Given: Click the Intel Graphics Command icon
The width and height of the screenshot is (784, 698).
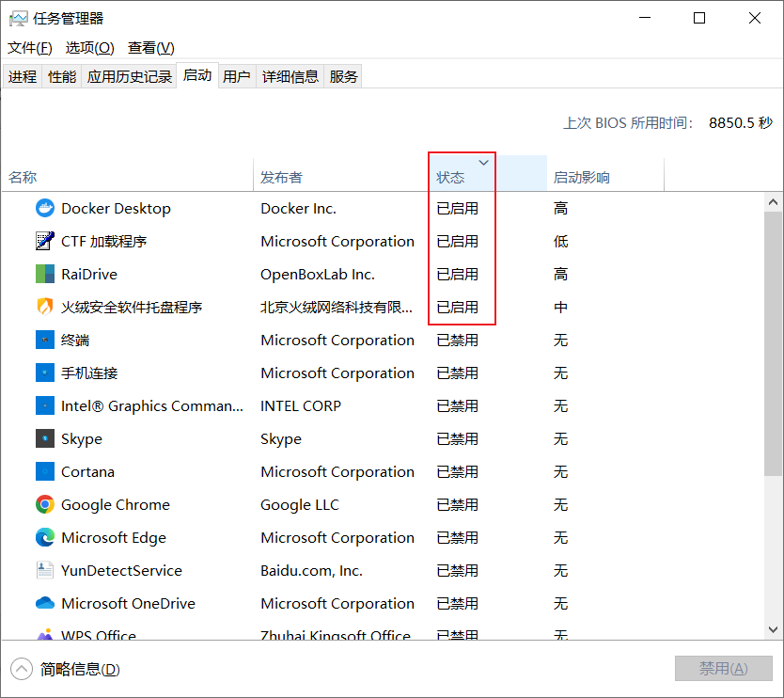Looking at the screenshot, I should 45,405.
